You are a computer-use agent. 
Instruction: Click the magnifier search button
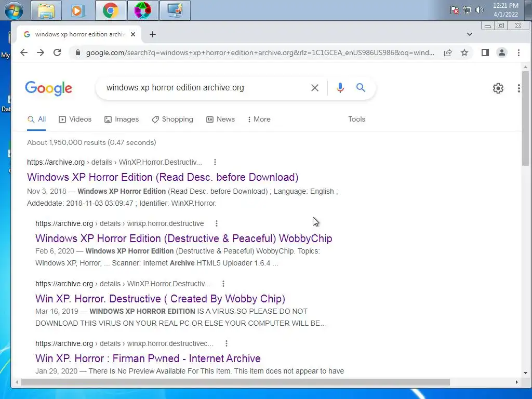pyautogui.click(x=361, y=88)
